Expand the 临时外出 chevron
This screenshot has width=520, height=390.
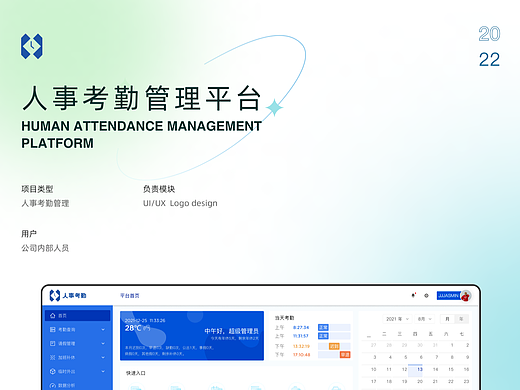point(103,371)
